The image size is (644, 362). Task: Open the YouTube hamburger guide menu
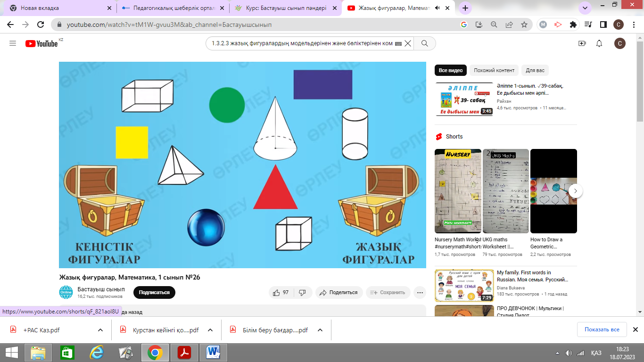pyautogui.click(x=13, y=43)
